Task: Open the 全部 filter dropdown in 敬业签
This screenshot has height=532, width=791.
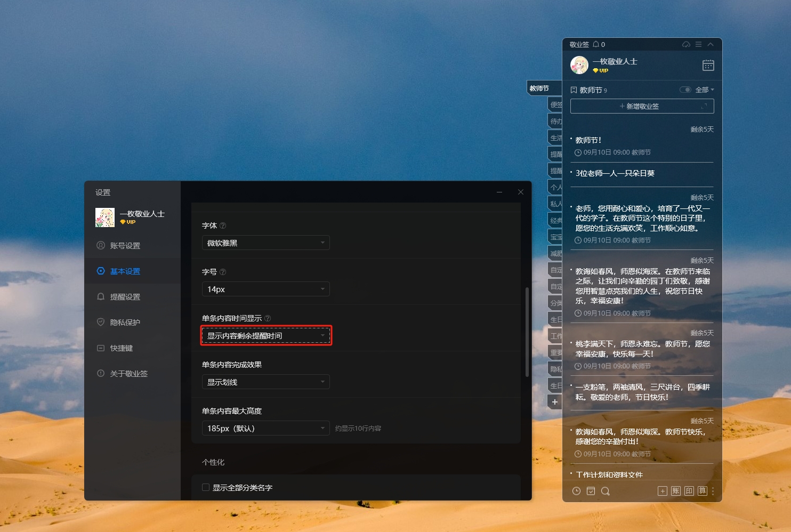Action: click(705, 90)
